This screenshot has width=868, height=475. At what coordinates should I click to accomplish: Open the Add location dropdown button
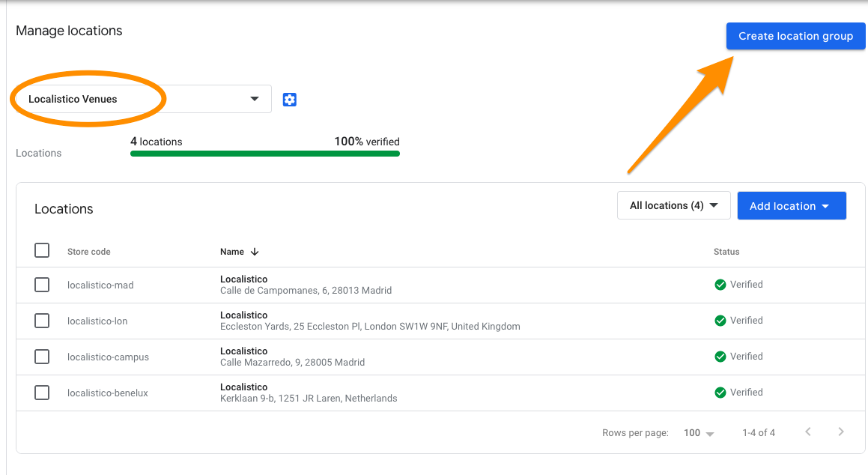[792, 206]
